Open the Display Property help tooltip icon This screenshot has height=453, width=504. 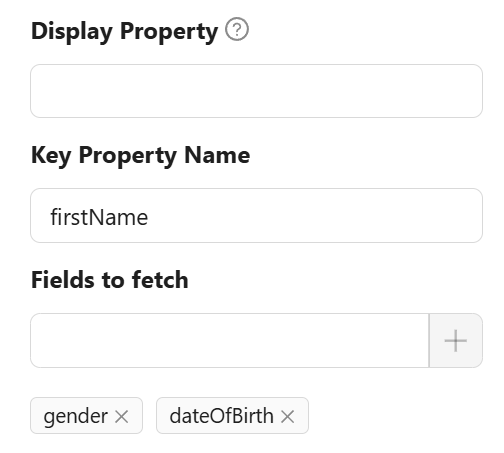coord(237,30)
